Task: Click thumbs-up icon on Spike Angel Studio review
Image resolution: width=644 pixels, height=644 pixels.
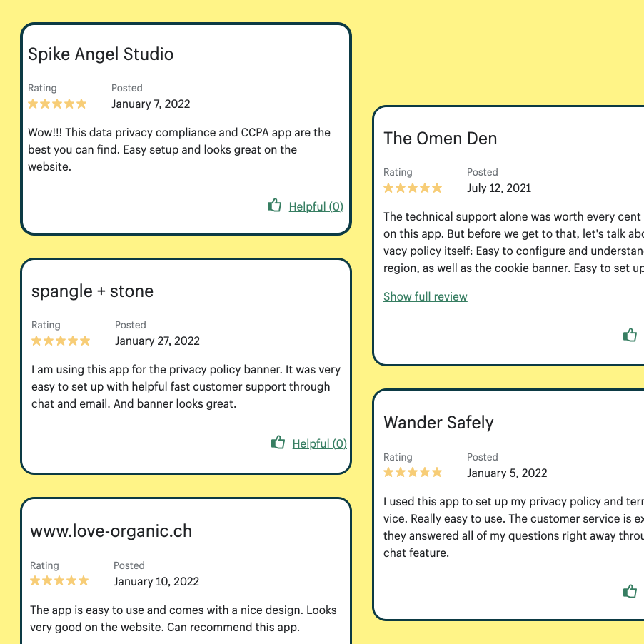Action: [x=275, y=206]
